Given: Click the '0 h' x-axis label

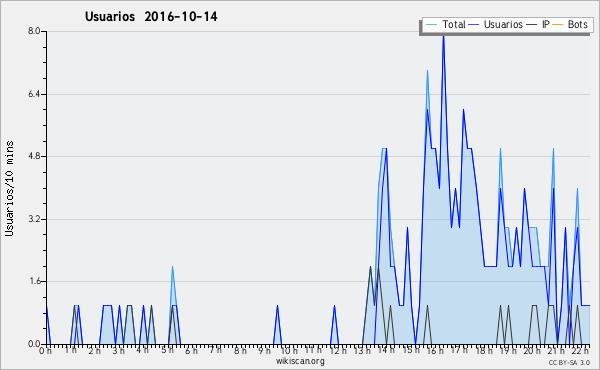Looking at the screenshot, I should (x=45, y=350).
